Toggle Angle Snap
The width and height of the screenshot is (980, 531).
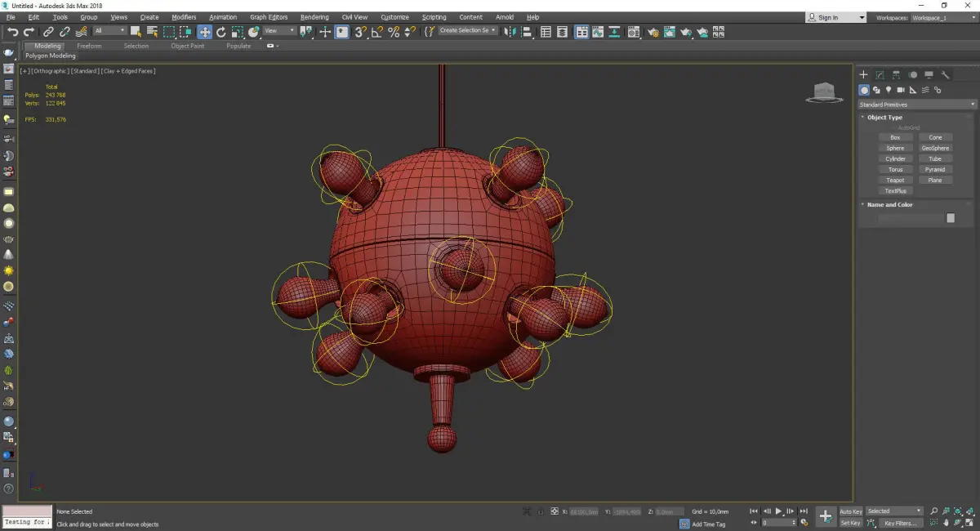click(x=376, y=32)
